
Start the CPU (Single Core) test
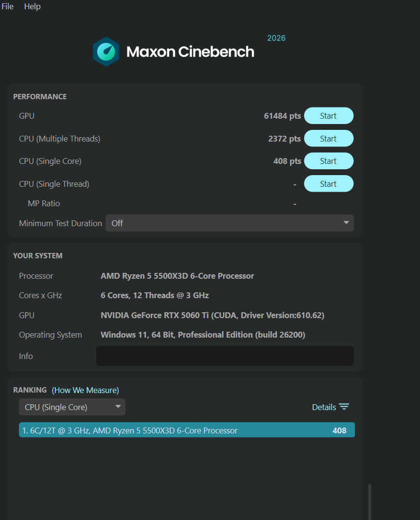329,161
